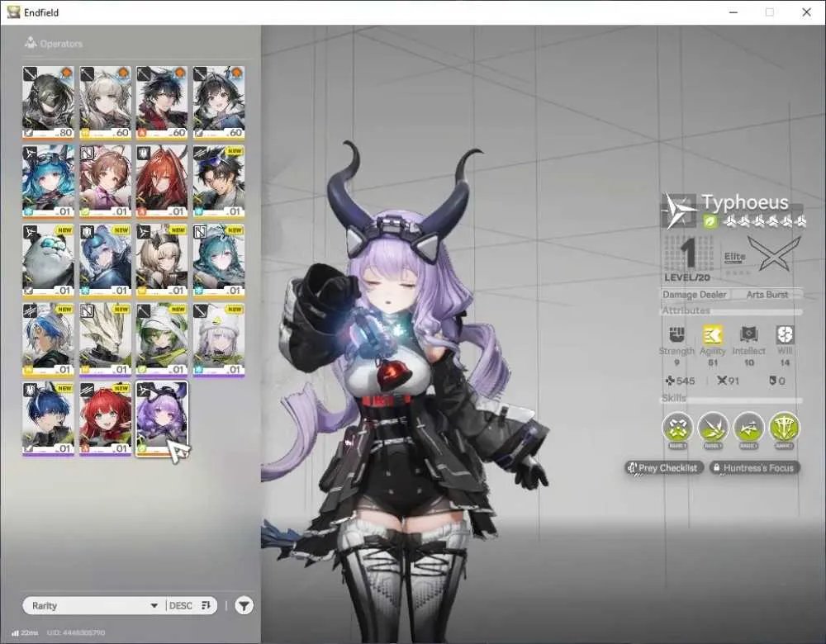Select the Intellect book attribute icon
The image size is (826, 644).
coord(748,334)
